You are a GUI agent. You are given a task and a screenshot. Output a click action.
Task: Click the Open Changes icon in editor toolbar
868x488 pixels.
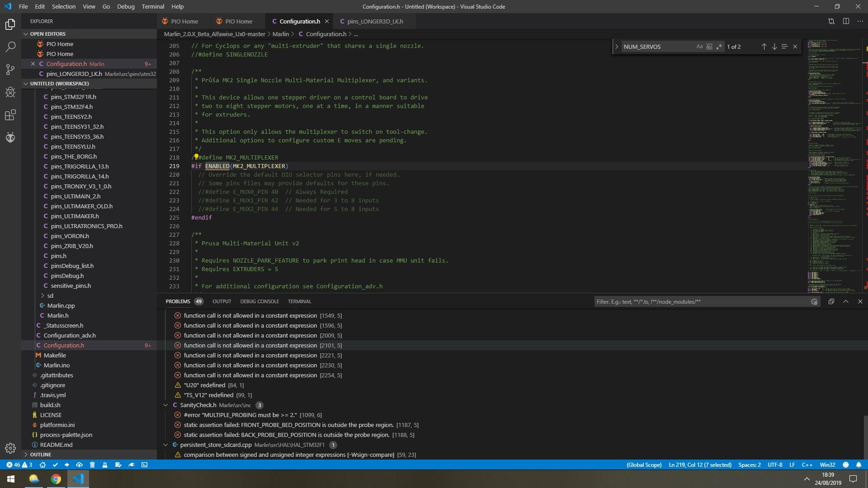coord(831,21)
